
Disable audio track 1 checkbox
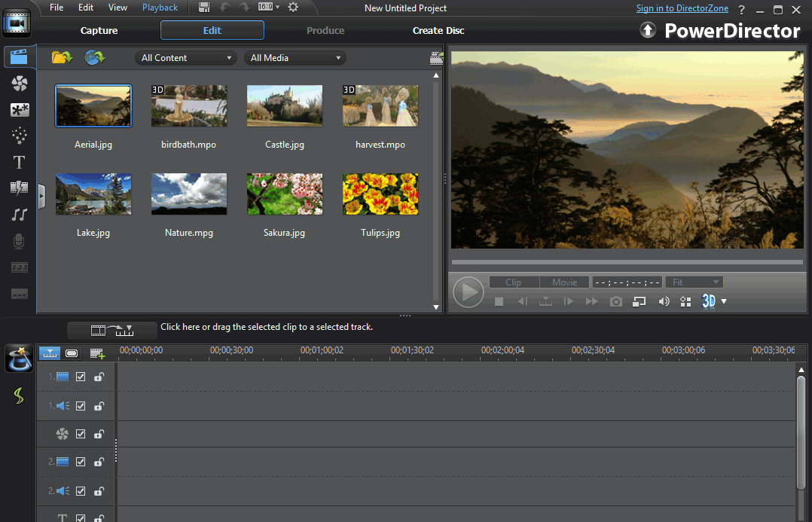tap(81, 406)
